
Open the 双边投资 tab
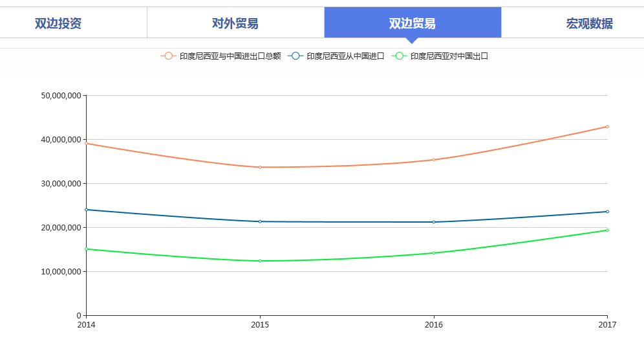point(58,23)
